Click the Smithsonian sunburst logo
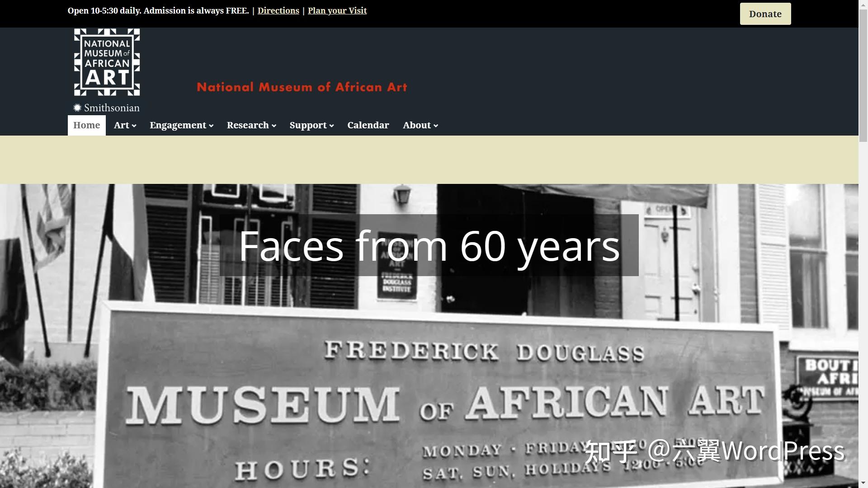Viewport: 868px width, 488px height. point(78,108)
